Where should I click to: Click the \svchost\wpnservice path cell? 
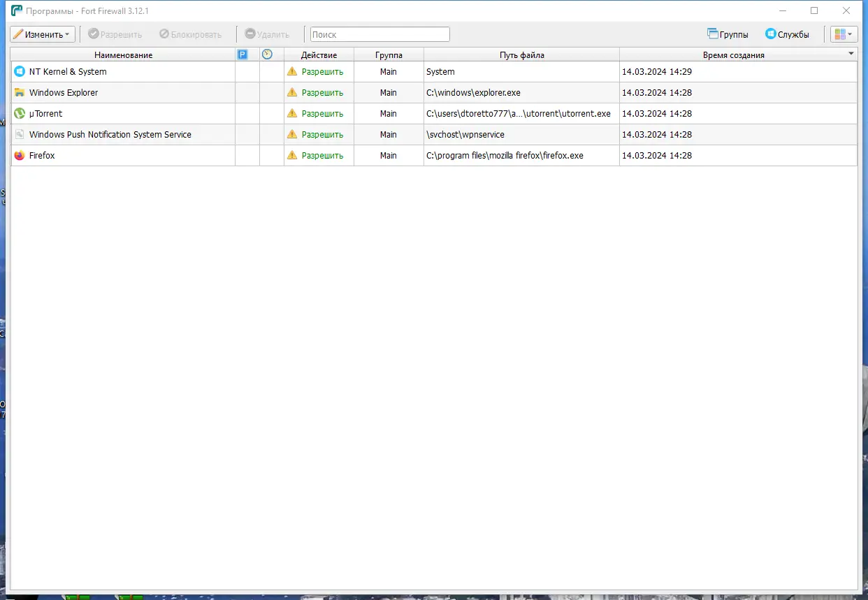pyautogui.click(x=521, y=135)
